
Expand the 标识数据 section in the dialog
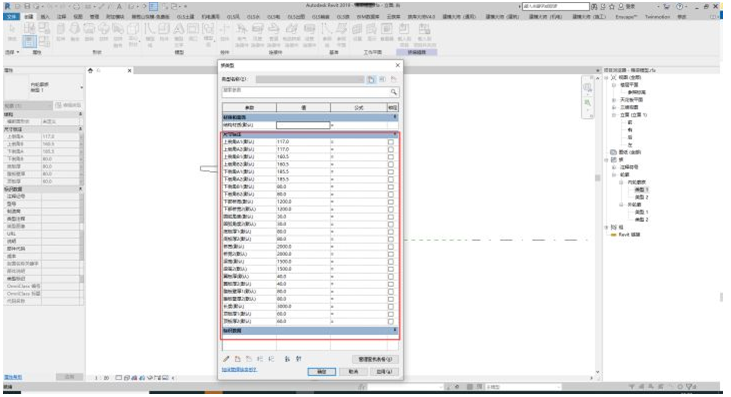tap(395, 330)
